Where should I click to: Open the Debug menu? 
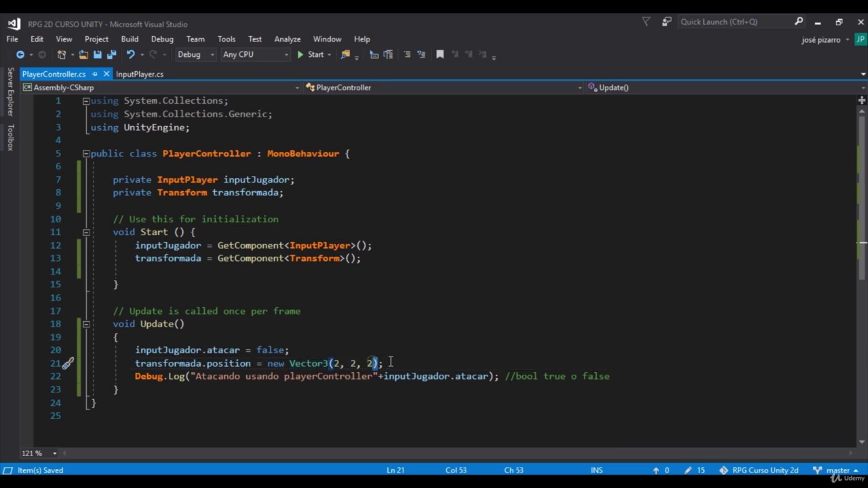click(162, 39)
